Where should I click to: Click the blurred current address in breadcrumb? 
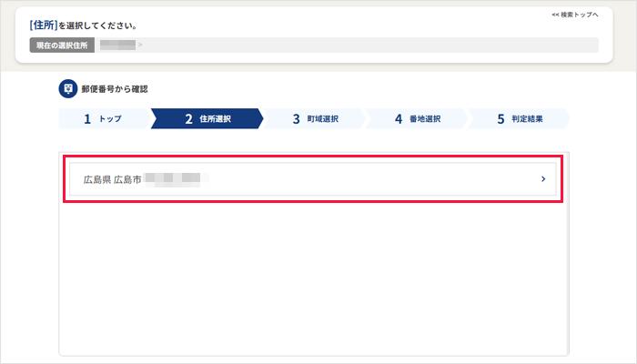point(117,45)
